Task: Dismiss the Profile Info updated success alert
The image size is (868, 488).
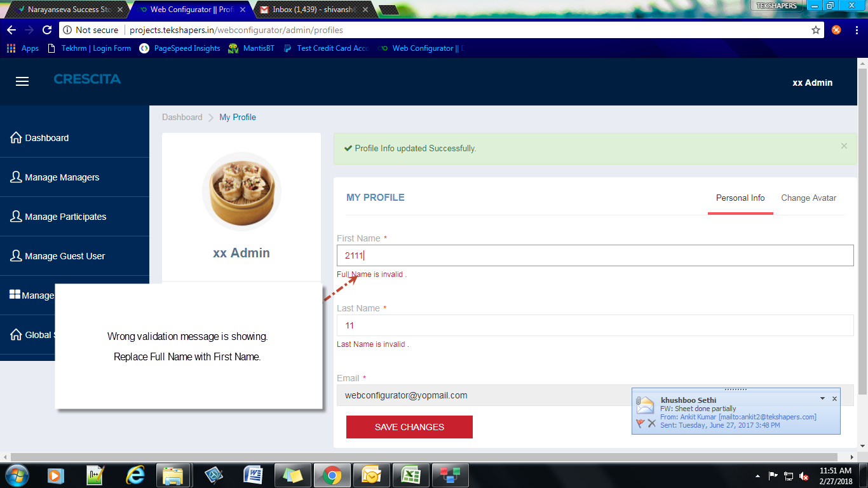Action: click(844, 146)
